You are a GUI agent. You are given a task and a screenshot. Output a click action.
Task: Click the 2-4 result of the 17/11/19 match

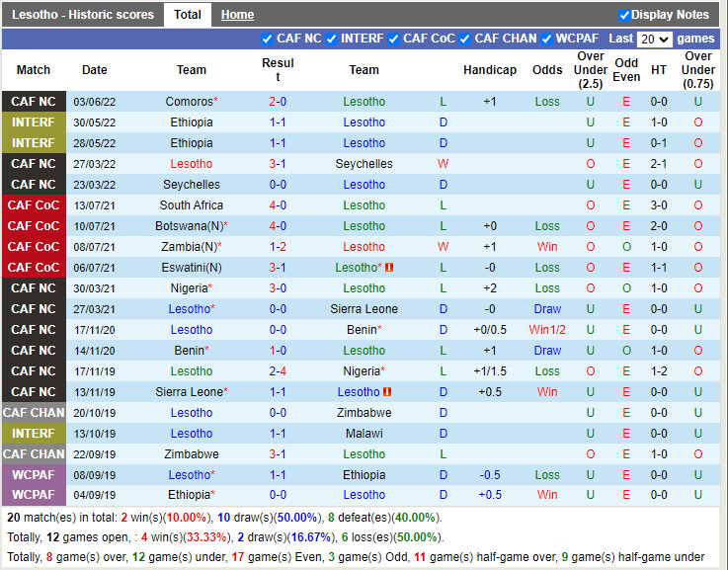[278, 371]
